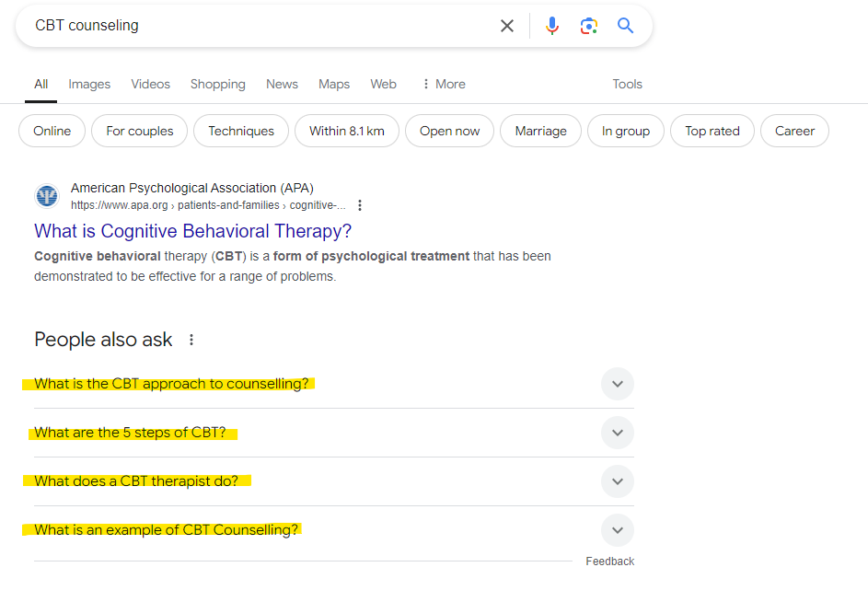Click the apa.org result URL breadcrumb
This screenshot has width=868, height=602.
pos(208,205)
